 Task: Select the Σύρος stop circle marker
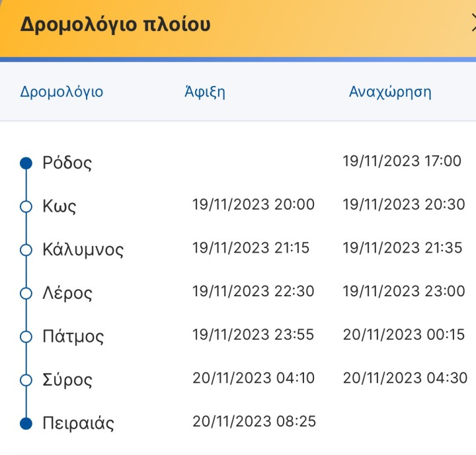click(x=26, y=380)
